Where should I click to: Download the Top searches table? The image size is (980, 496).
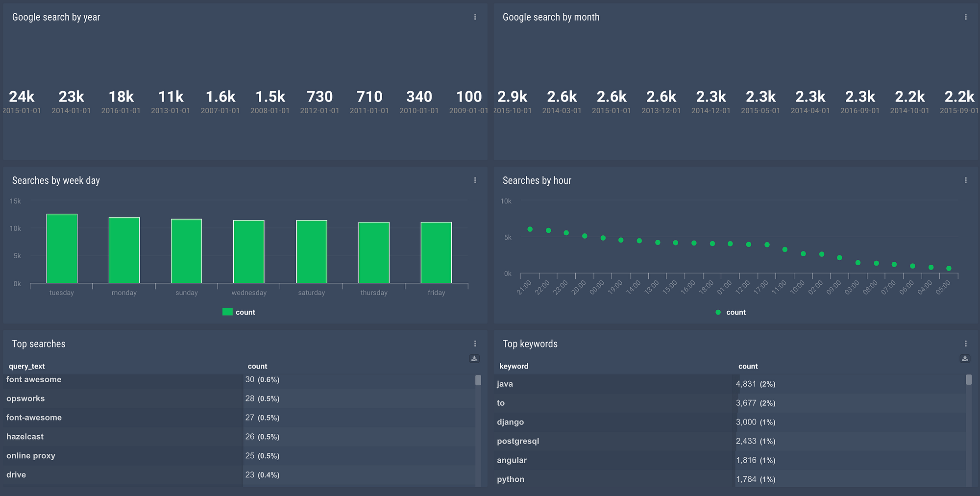coord(474,358)
